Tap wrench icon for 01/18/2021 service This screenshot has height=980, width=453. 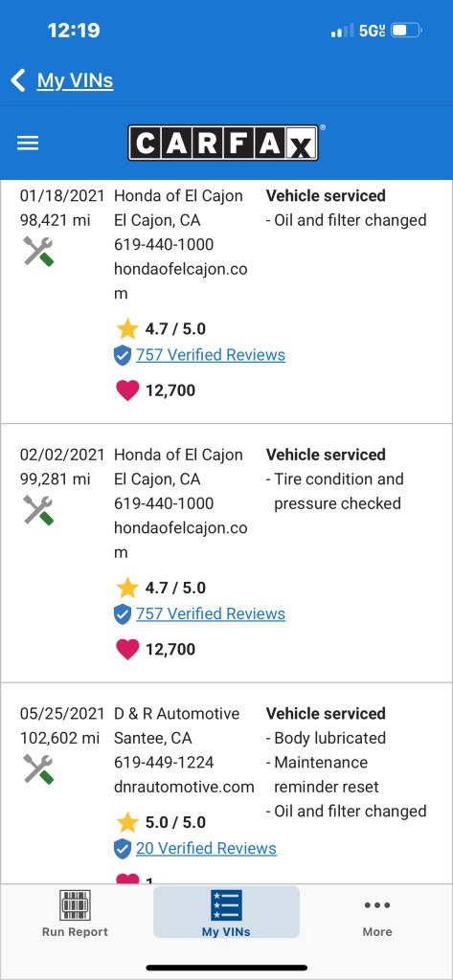click(38, 251)
